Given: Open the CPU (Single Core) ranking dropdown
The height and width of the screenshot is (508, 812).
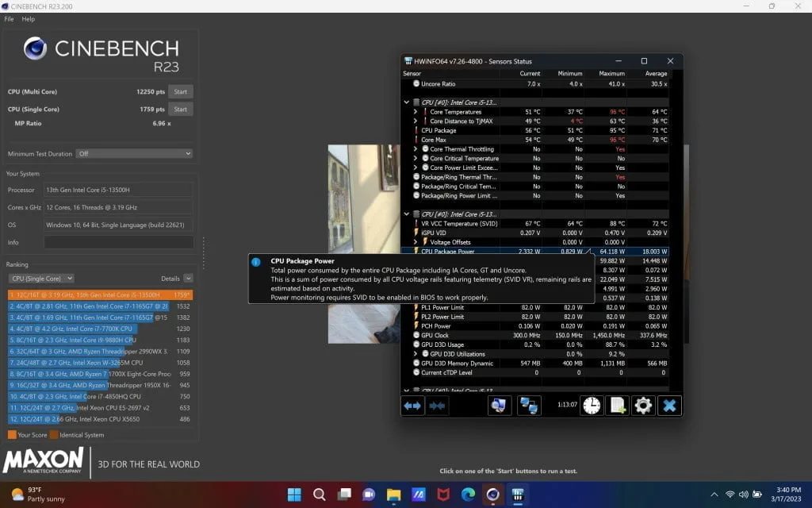Looking at the screenshot, I should (41, 279).
